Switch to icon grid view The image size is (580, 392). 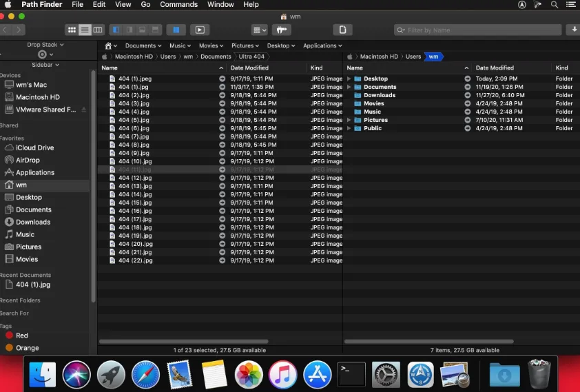point(72,30)
